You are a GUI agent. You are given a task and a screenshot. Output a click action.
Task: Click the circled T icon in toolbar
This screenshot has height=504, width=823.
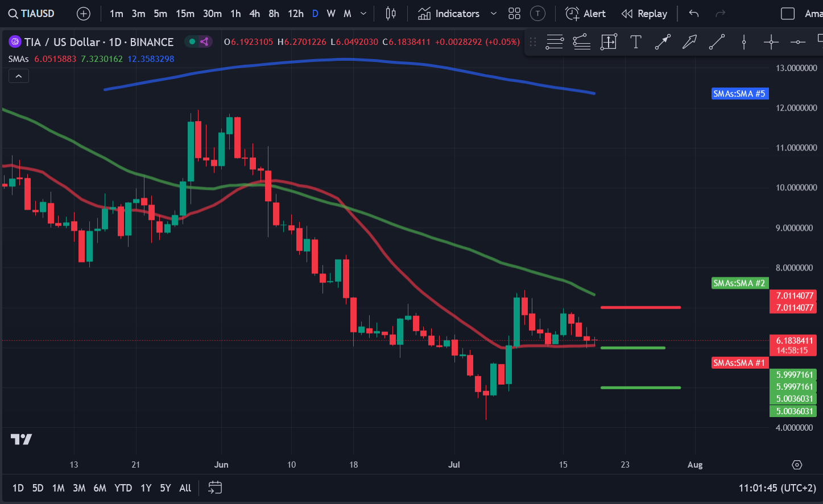click(537, 14)
